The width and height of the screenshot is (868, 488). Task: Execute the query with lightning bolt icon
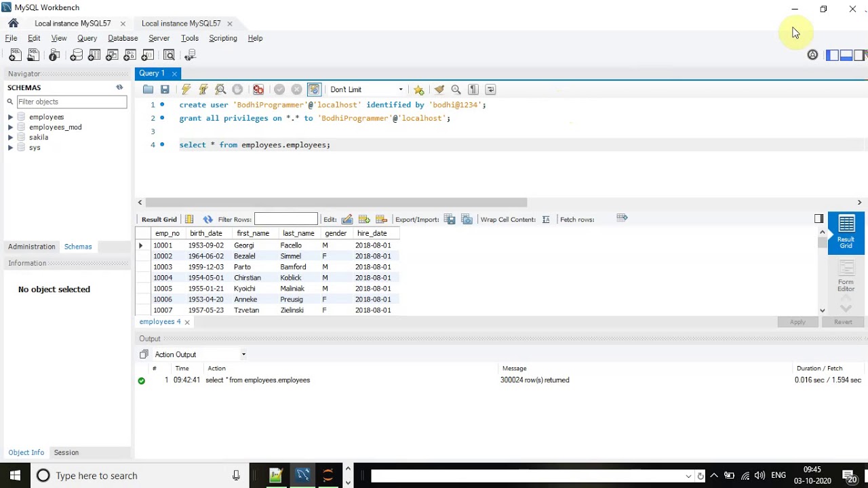click(x=186, y=89)
